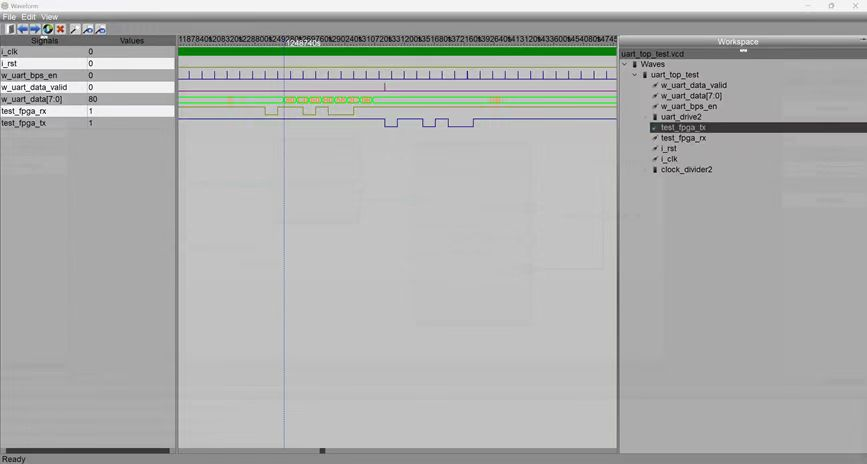The width and height of the screenshot is (867, 464).
Task: Select w_uart_data_valid in Workspace tree
Action: (693, 85)
